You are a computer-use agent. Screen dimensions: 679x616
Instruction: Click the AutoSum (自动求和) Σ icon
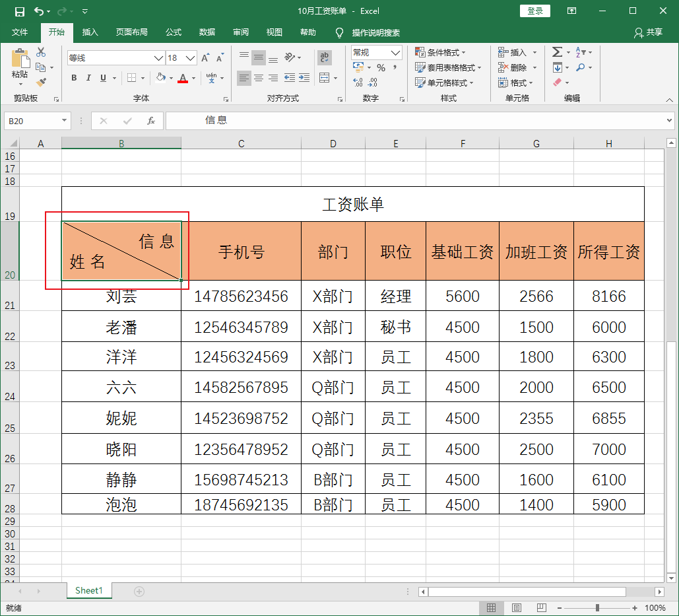point(556,52)
